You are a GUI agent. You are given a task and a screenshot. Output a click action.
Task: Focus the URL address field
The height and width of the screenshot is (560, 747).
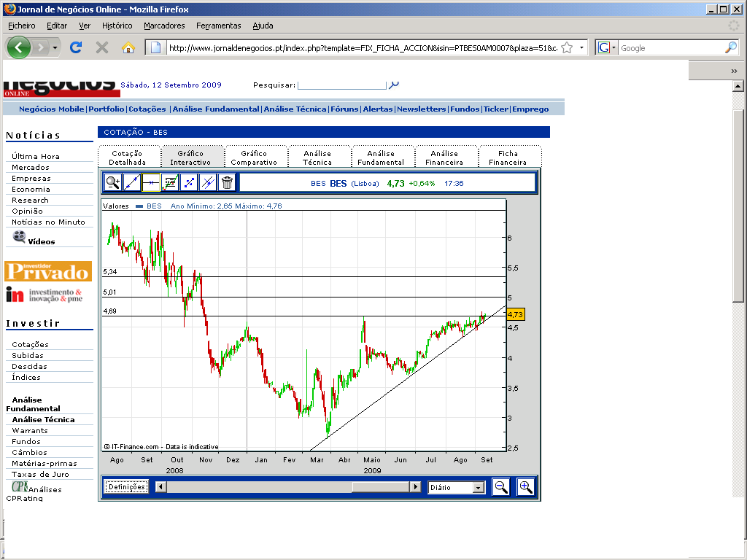363,47
